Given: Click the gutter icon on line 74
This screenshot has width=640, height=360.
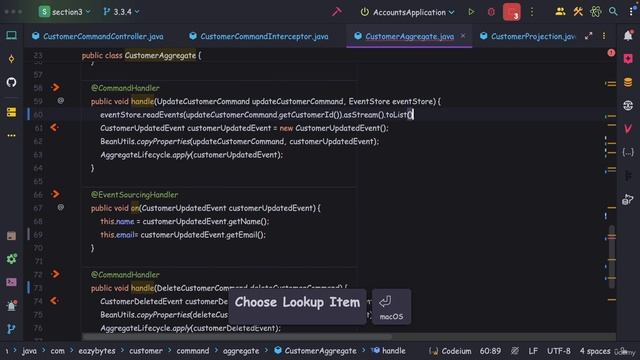Looking at the screenshot, I should 54,301.
